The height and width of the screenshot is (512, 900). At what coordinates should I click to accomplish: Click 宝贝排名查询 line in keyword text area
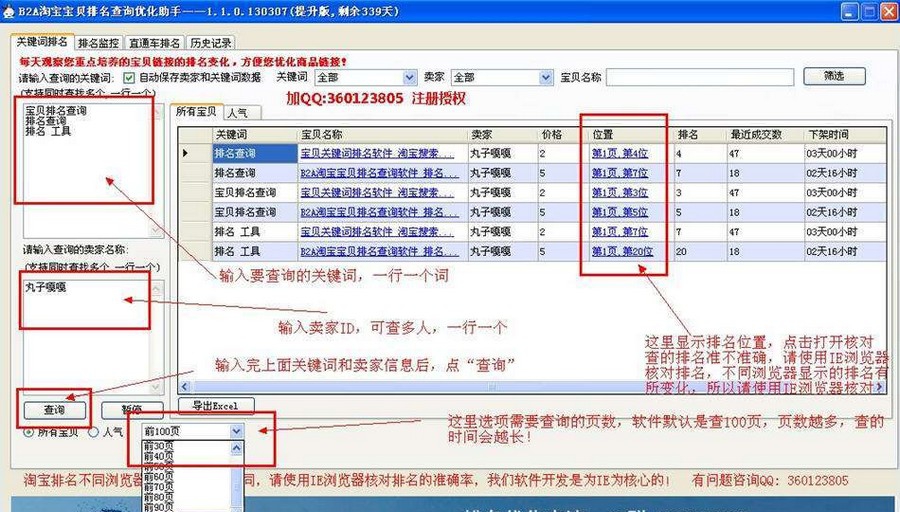click(56, 111)
